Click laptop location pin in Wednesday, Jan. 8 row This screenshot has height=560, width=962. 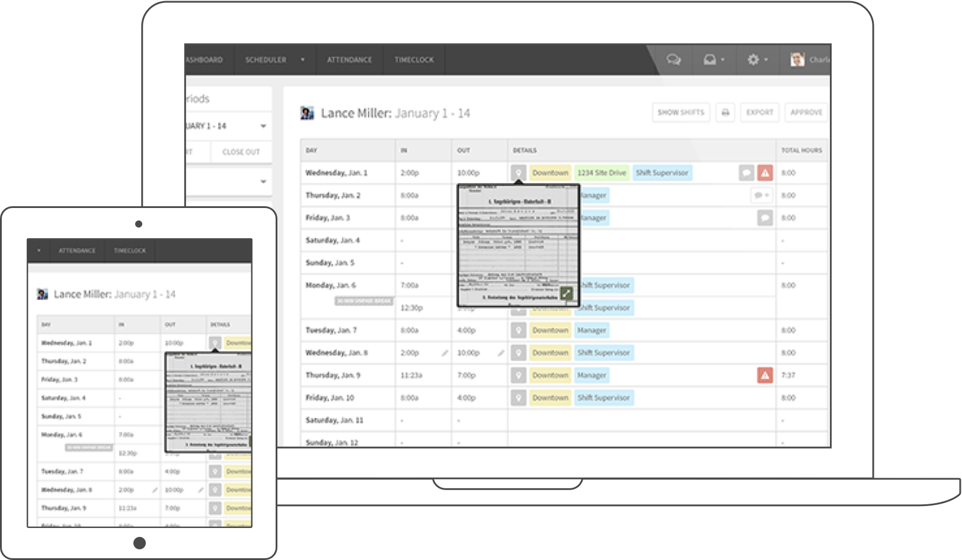coord(519,353)
